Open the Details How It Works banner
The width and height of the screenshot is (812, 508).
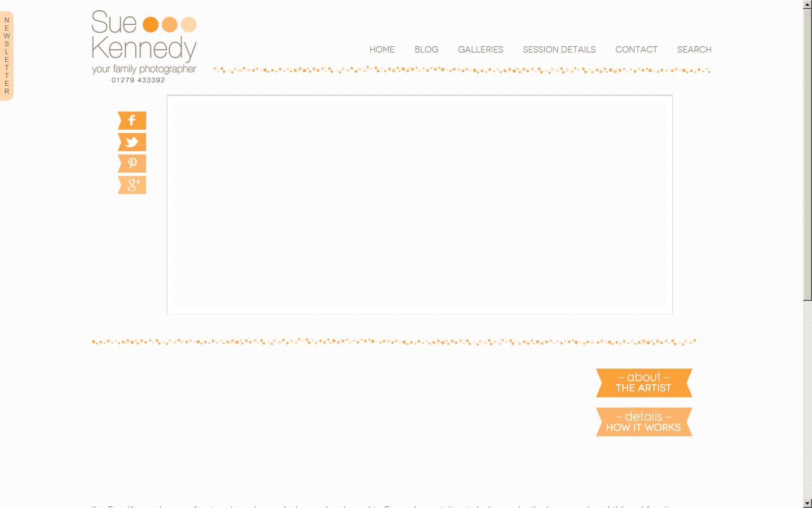[644, 422]
